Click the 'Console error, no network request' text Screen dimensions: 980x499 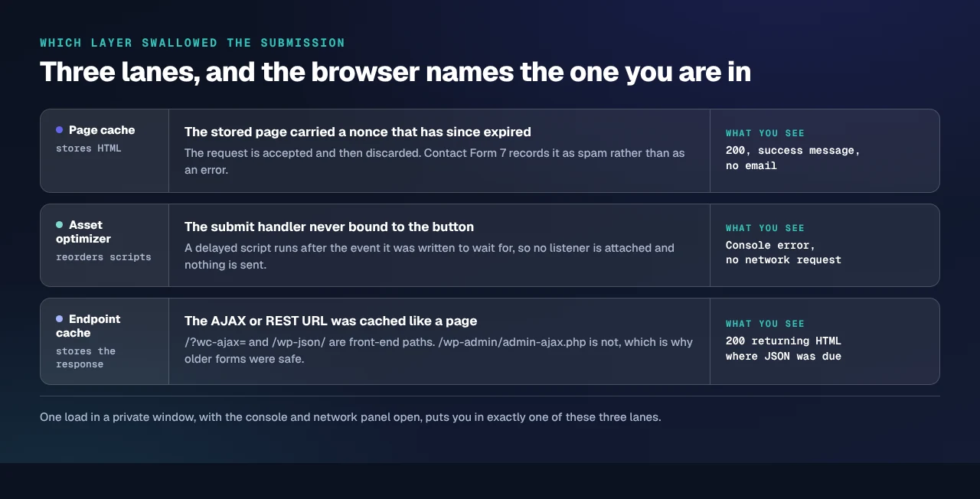tap(783, 253)
